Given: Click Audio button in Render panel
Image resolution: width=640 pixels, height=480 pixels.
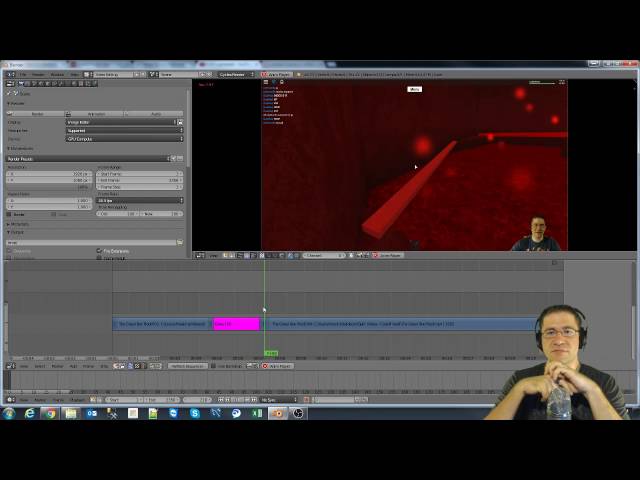Looking at the screenshot, I should (x=154, y=114).
